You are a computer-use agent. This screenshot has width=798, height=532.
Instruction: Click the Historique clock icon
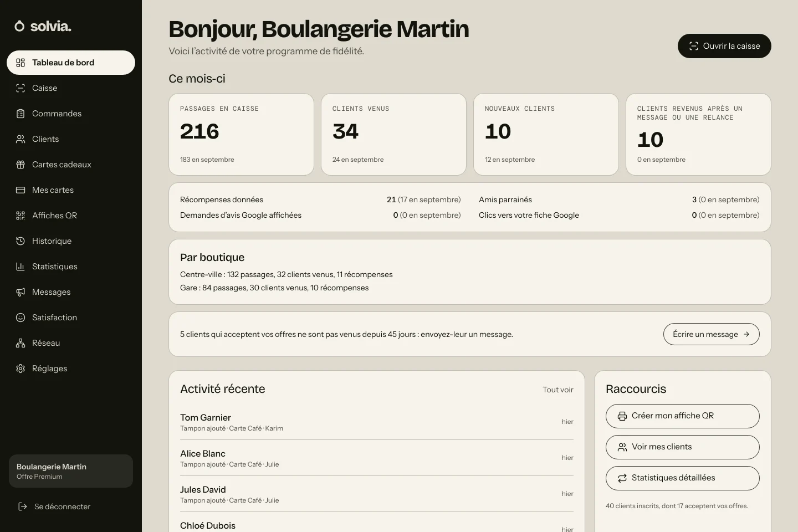[21, 241]
